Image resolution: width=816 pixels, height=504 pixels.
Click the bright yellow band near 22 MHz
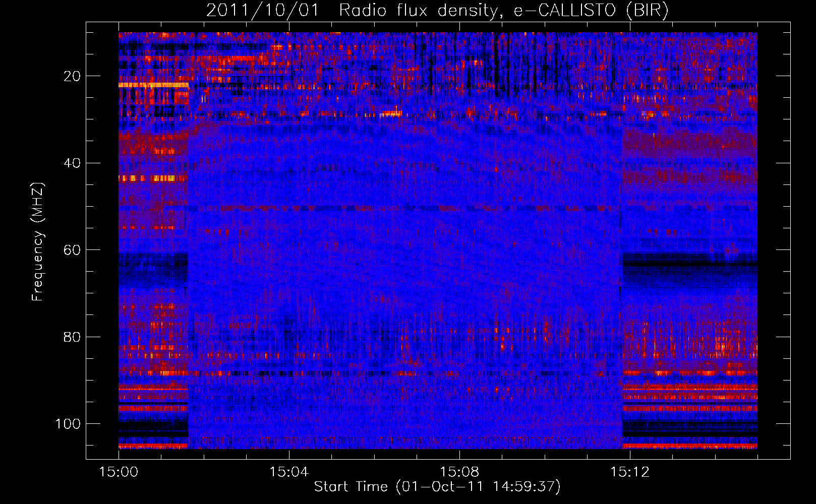(153, 85)
